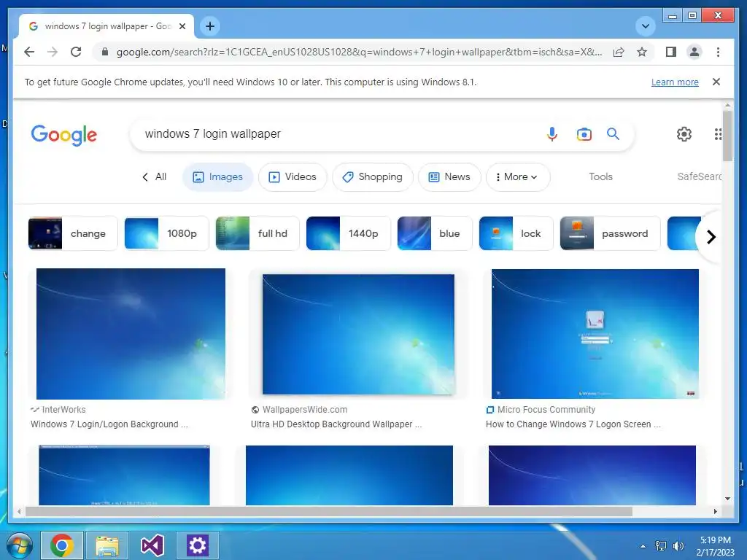The height and width of the screenshot is (560, 747).
Task: Switch to the All results tab
Action: (x=155, y=176)
